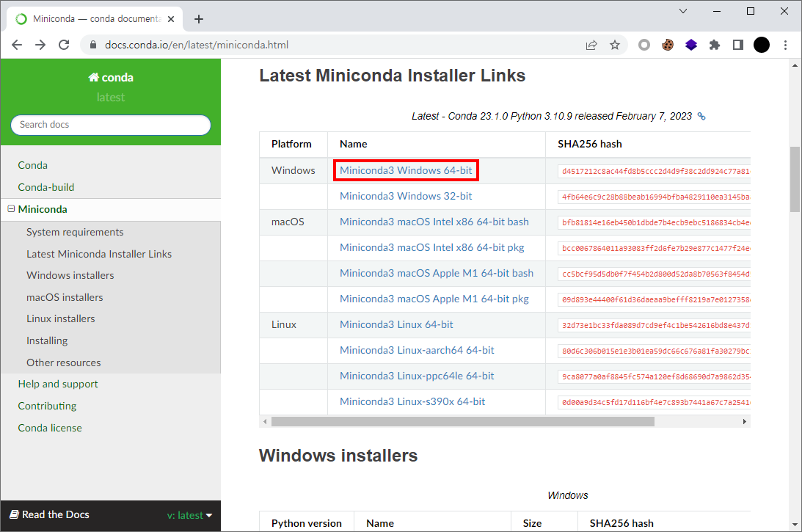Open the gray circle extension
Screen dimensions: 802x532
[644, 45]
